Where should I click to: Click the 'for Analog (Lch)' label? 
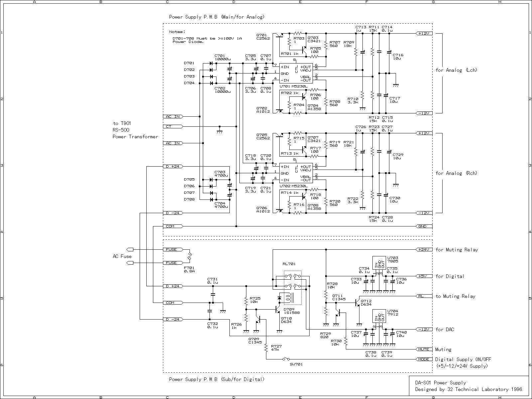coord(456,70)
